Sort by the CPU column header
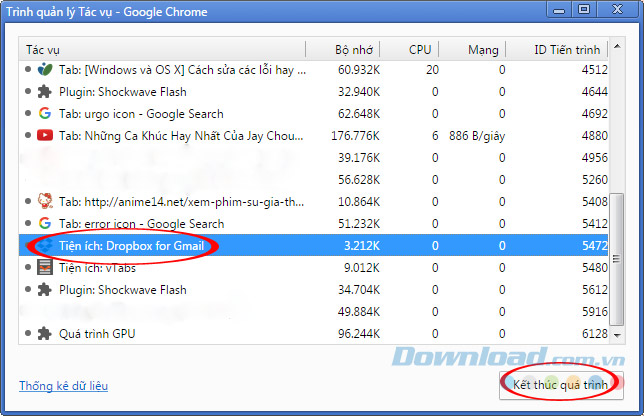Screen dimensions: 644x416 coord(409,50)
